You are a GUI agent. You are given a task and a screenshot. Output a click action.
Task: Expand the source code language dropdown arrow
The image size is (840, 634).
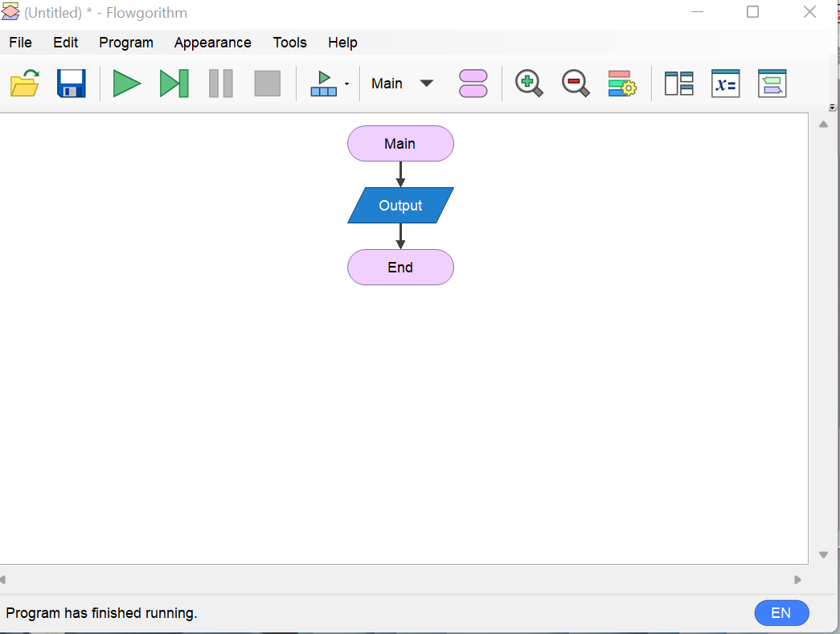[x=346, y=84]
